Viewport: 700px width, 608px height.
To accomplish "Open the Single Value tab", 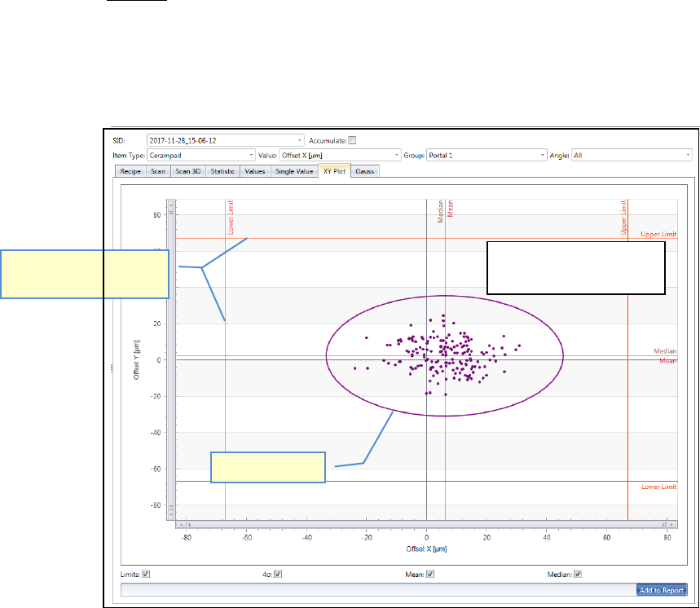I will [294, 171].
